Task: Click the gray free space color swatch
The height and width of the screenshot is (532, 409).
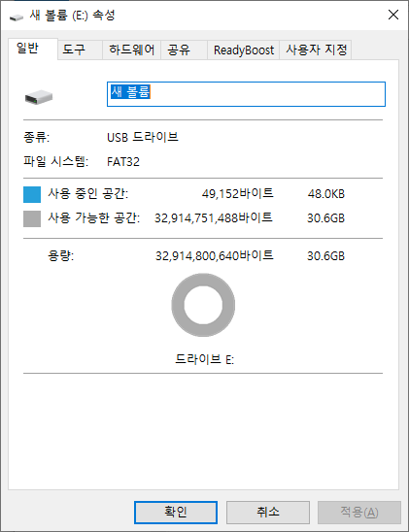Action: point(32,218)
